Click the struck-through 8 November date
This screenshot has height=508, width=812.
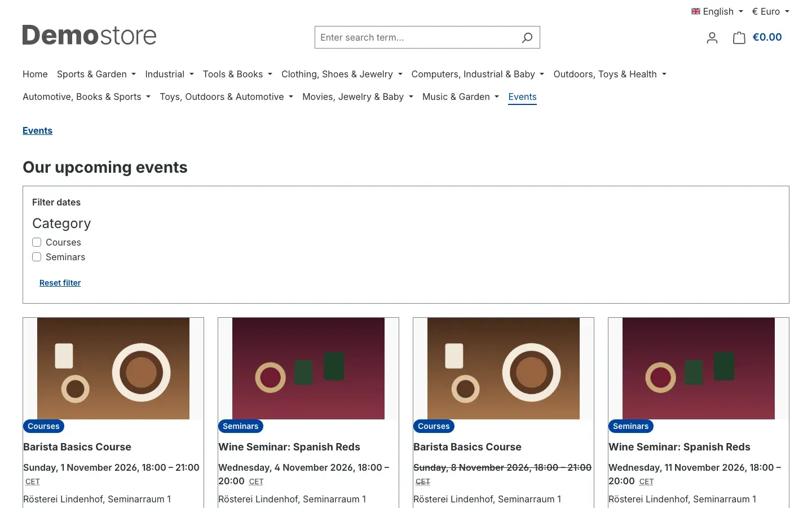pyautogui.click(x=502, y=467)
